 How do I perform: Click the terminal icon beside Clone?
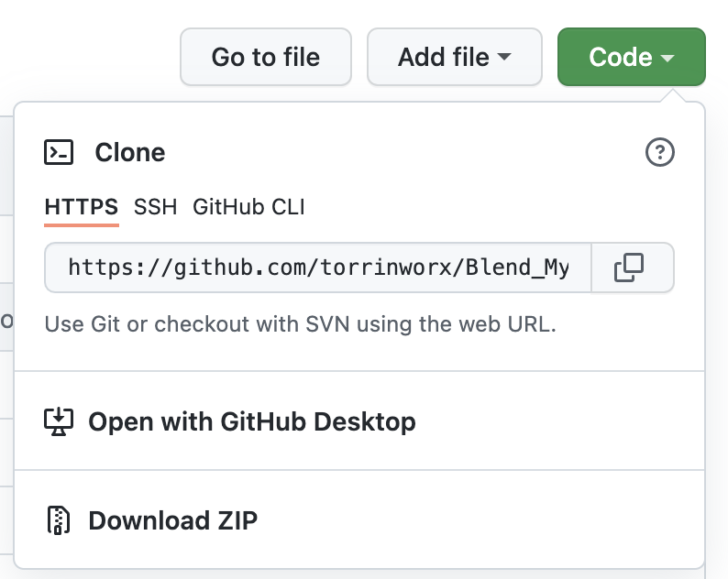point(59,152)
